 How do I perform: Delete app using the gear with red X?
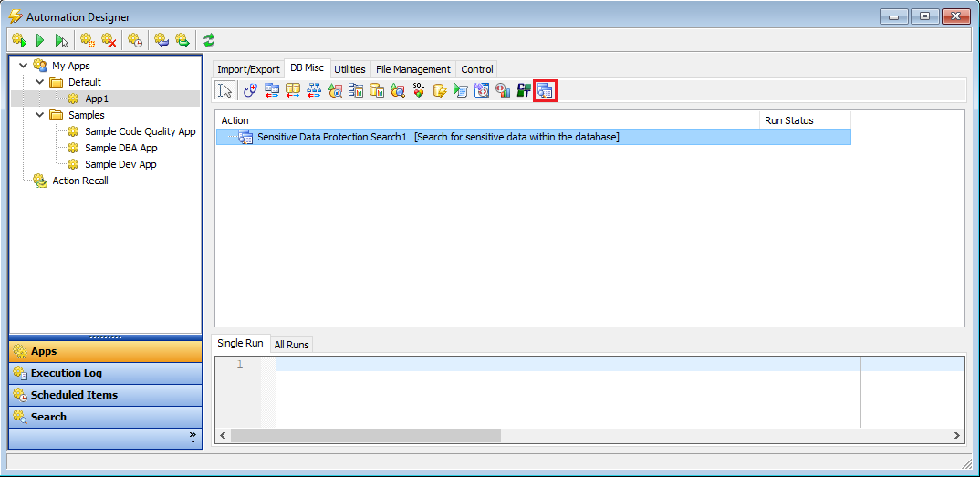tap(109, 40)
